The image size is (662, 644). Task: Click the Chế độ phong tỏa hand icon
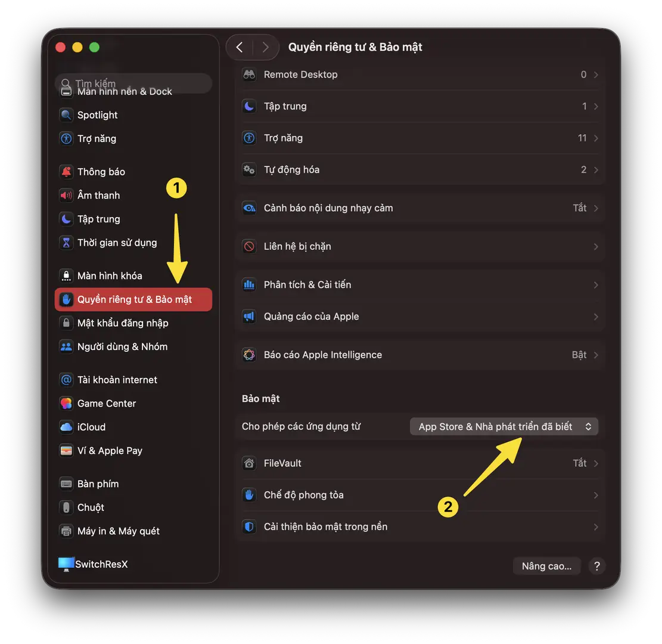249,495
